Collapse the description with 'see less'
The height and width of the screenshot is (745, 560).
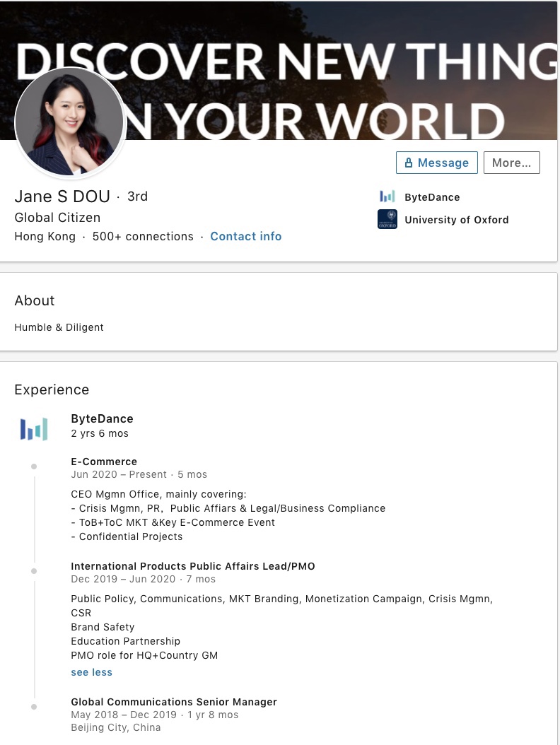coord(91,672)
